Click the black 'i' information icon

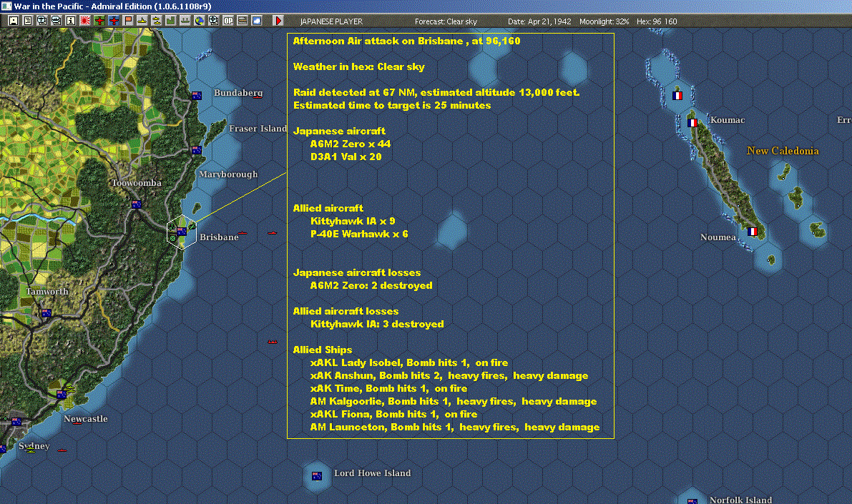pos(71,21)
